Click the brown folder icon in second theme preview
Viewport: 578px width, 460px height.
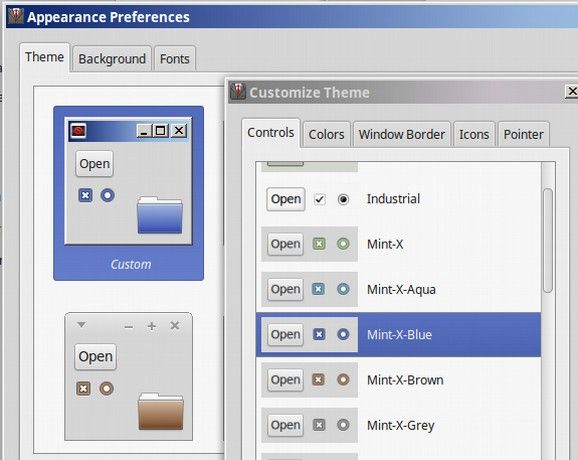(161, 411)
